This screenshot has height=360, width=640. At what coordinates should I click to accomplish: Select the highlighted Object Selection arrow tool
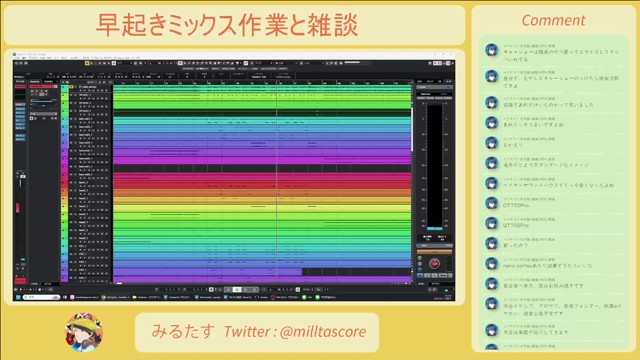tap(180, 63)
